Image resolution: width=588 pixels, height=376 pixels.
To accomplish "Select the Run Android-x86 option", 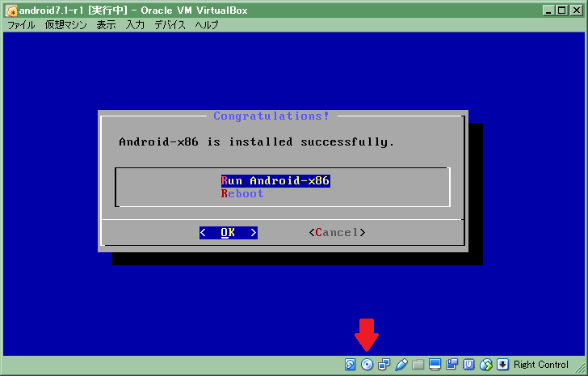I will (275, 181).
